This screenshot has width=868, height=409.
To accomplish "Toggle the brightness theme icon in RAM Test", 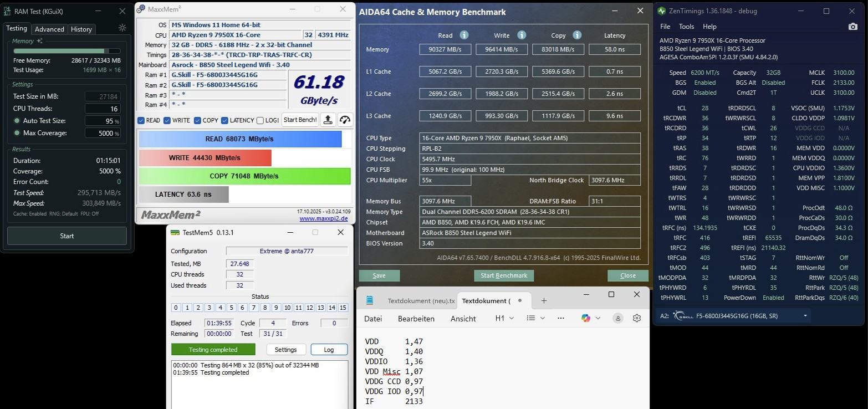I will click(122, 28).
